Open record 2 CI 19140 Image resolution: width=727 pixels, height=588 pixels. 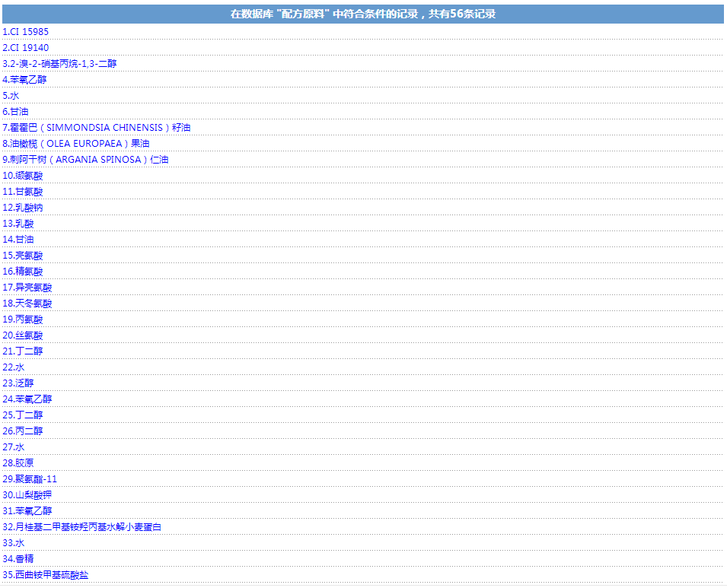(25, 48)
